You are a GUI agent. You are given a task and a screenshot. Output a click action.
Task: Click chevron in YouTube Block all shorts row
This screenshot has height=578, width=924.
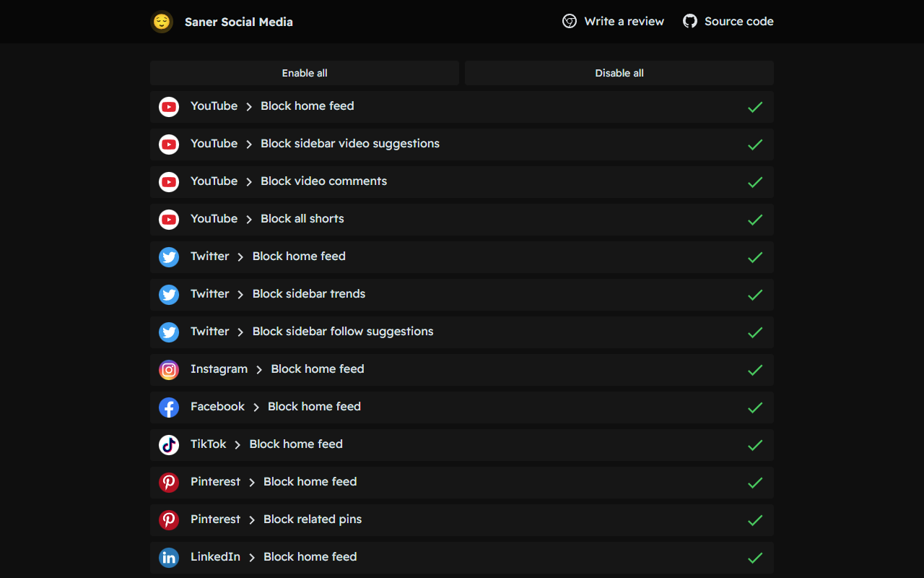249,220
